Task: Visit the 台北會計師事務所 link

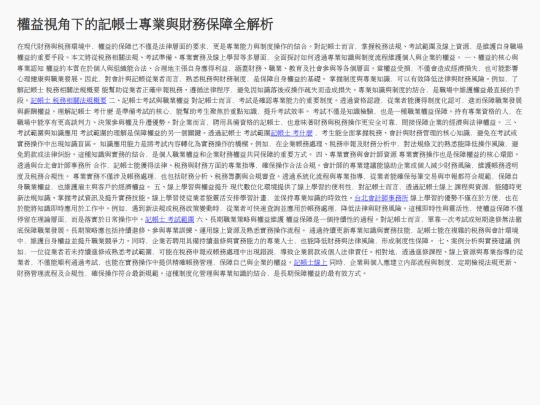Action: pos(381,198)
